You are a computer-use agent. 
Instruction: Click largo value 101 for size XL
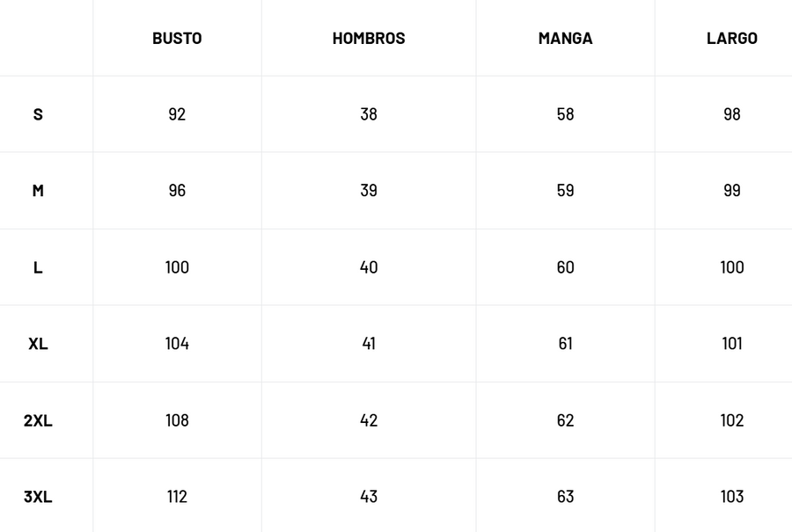[x=731, y=344]
